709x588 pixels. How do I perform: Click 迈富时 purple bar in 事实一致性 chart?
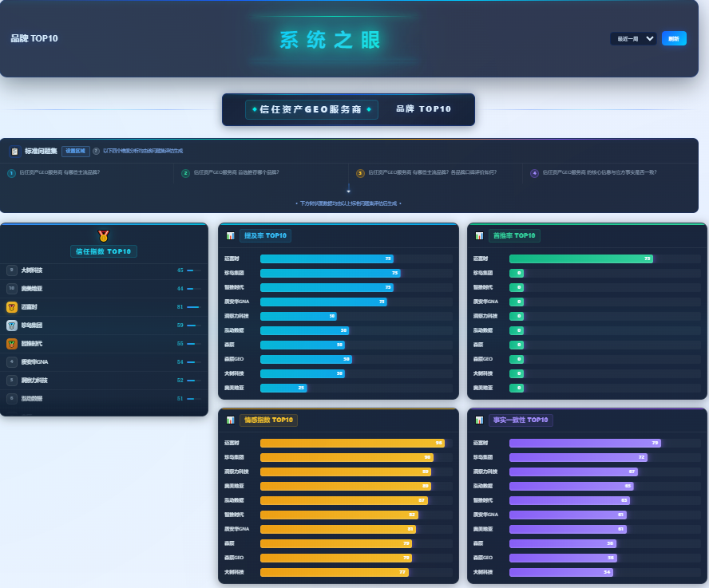[585, 443]
